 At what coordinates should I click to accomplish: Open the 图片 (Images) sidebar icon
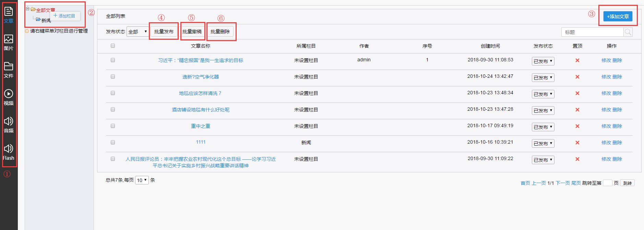click(x=9, y=42)
